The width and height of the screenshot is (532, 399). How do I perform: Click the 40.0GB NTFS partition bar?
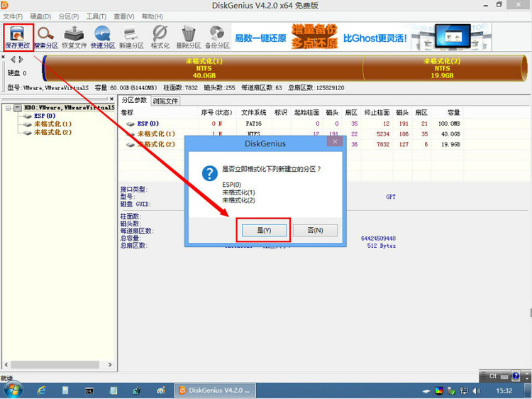pyautogui.click(x=204, y=69)
